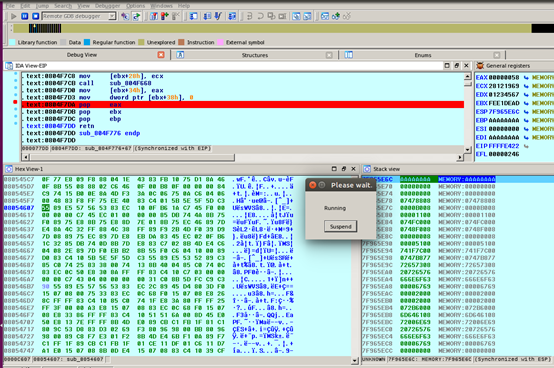
Task: Click the attach-to-process toolbar icon
Action: point(125,16)
